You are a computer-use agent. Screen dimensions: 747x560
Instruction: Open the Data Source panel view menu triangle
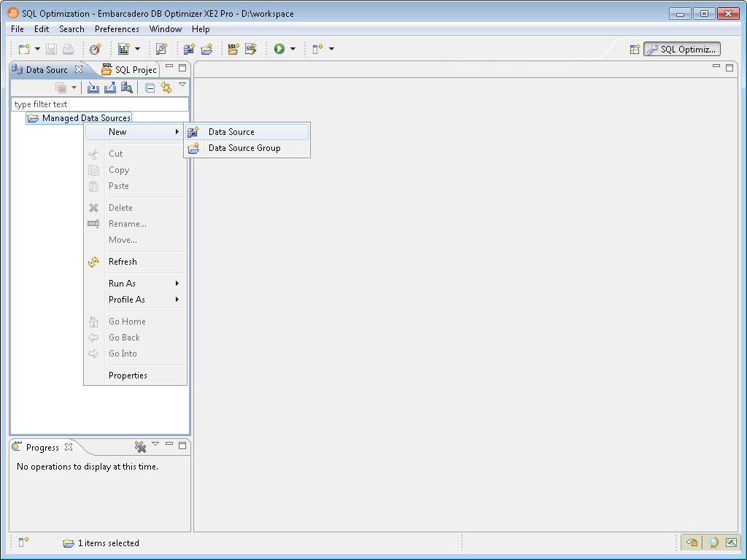point(182,85)
